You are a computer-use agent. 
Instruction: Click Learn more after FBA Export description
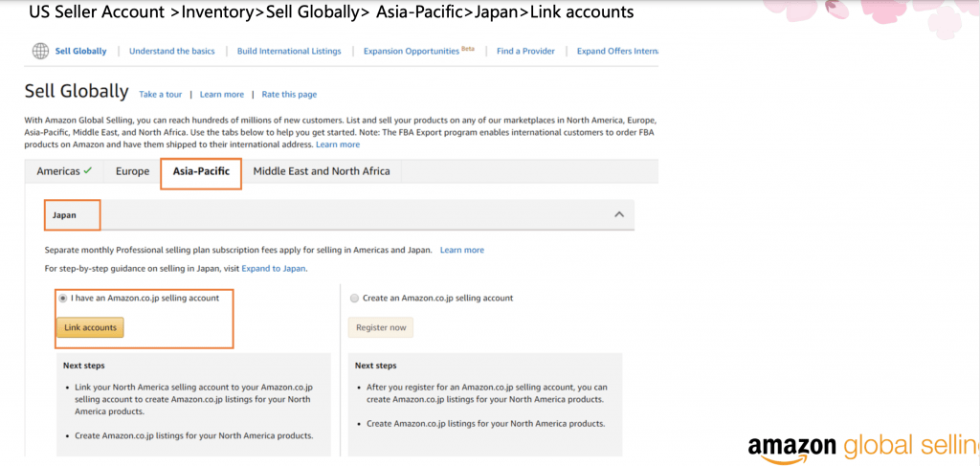pyautogui.click(x=338, y=144)
